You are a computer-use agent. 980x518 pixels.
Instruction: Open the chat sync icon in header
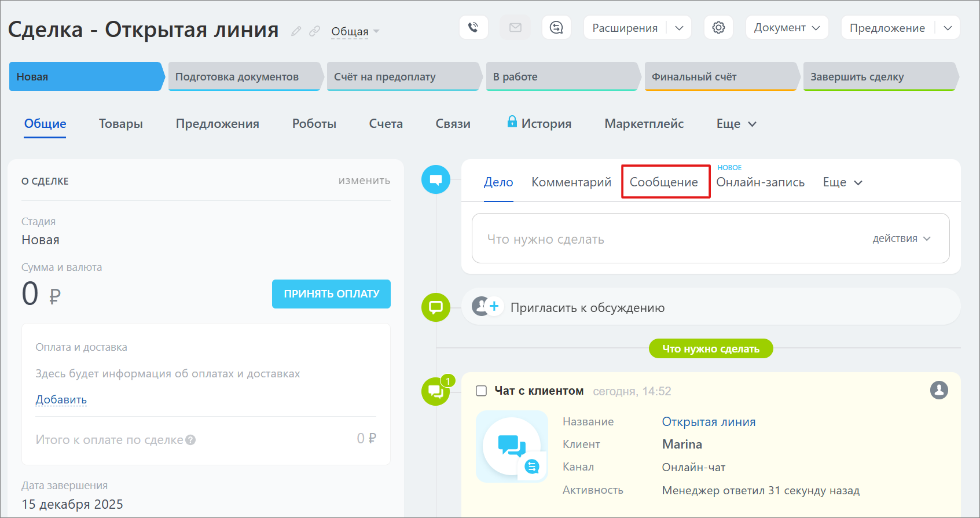(556, 27)
